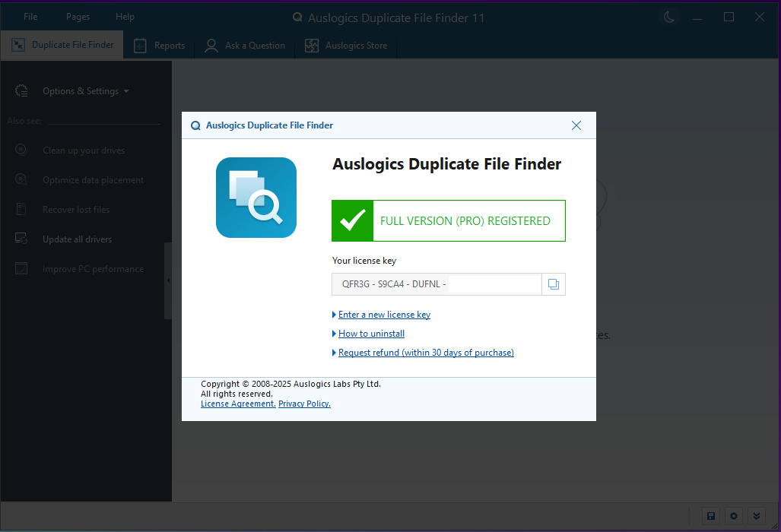This screenshot has height=532, width=781.
Task: Open the How to uninstall link
Action: (x=371, y=334)
